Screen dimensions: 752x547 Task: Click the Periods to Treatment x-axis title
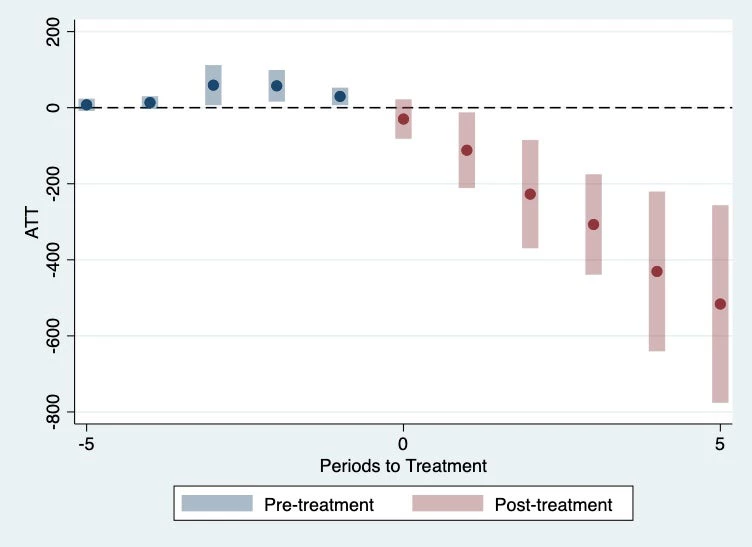coord(403,465)
